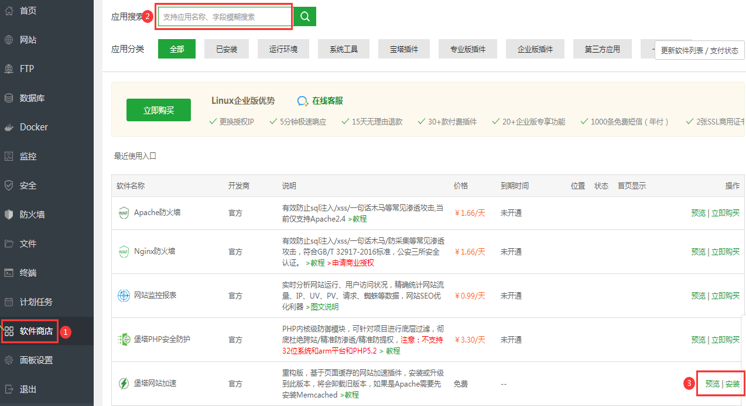Click 立即购买 for Apache防火墙

click(x=725, y=213)
